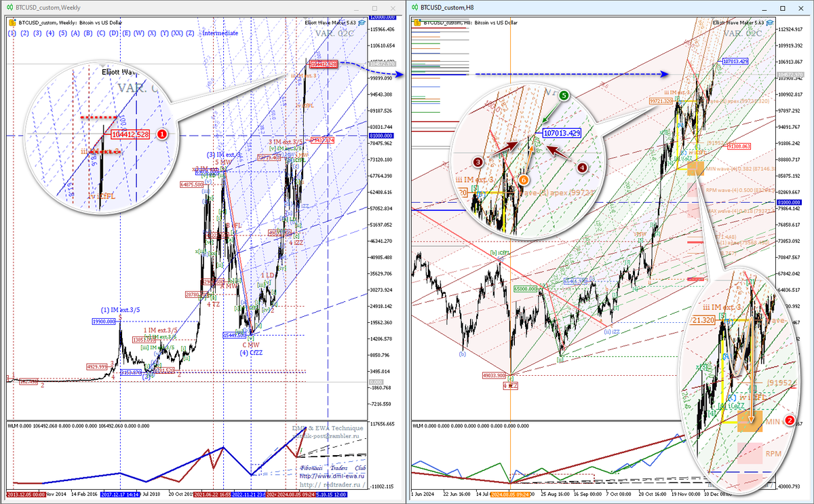Open the http://www.dml-ewa.ru link
This screenshot has width=814, height=504.
pos(332,476)
